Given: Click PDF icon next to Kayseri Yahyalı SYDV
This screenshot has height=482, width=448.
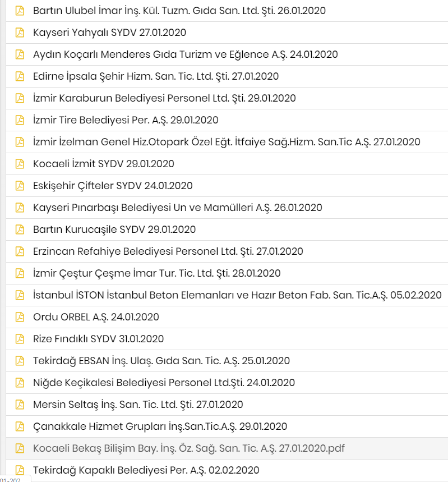Looking at the screenshot, I should (20, 33).
